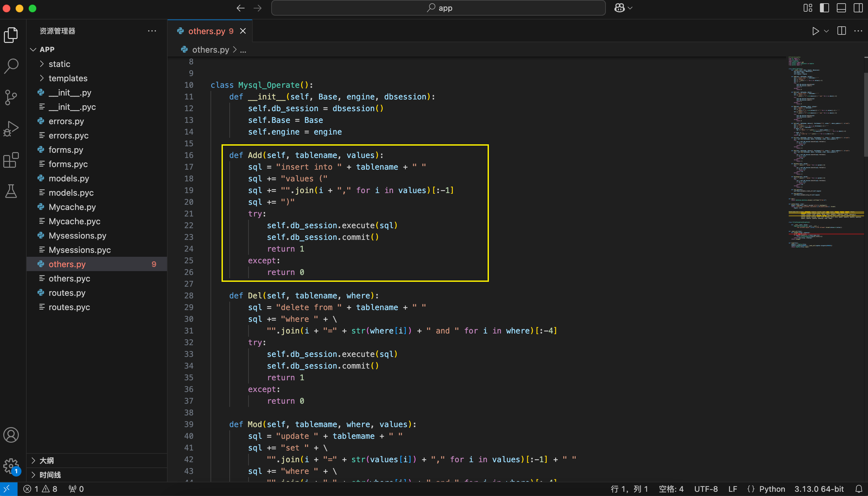Run the others.py file with the play button
Image resolution: width=868 pixels, height=496 pixels.
(x=816, y=31)
